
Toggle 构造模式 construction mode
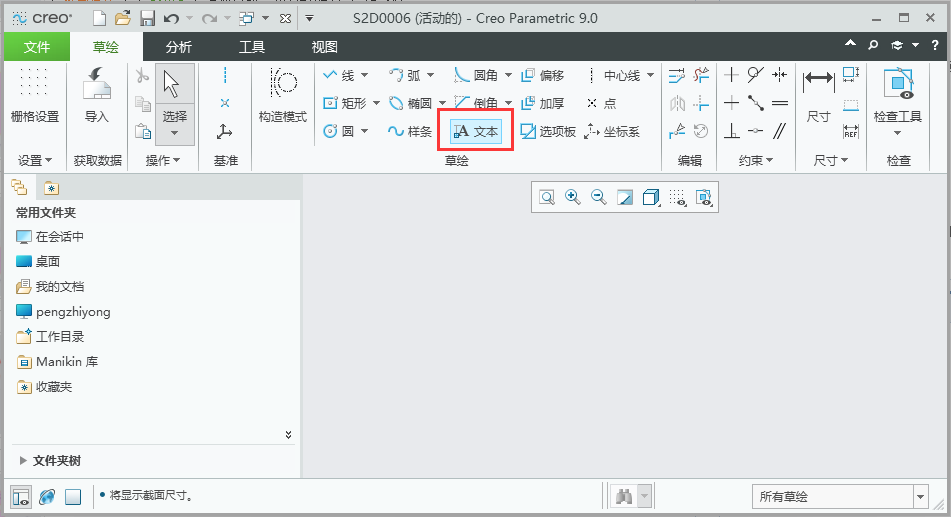pos(283,97)
